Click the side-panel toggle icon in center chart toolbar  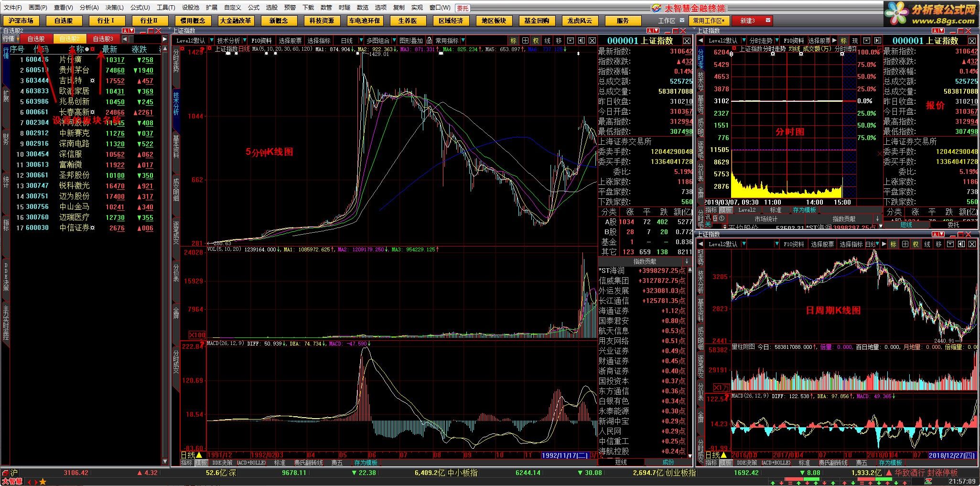coord(582,41)
